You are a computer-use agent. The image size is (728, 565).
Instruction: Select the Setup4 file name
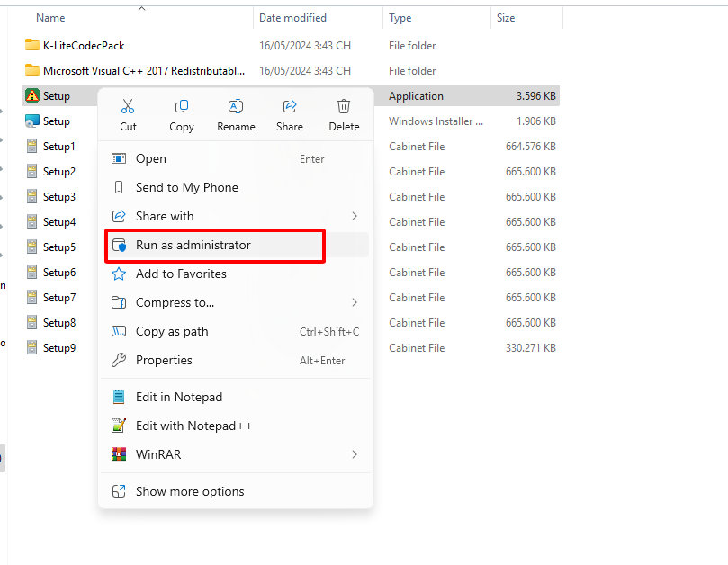(59, 222)
